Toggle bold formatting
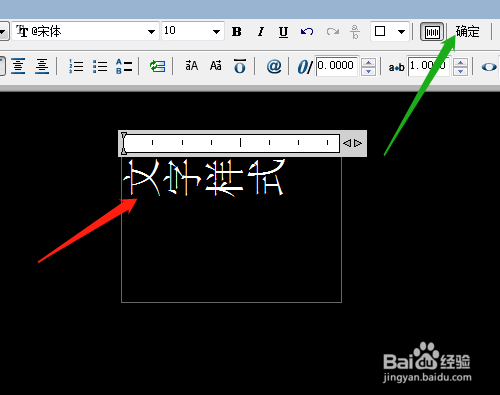The height and width of the screenshot is (395, 500). click(237, 32)
